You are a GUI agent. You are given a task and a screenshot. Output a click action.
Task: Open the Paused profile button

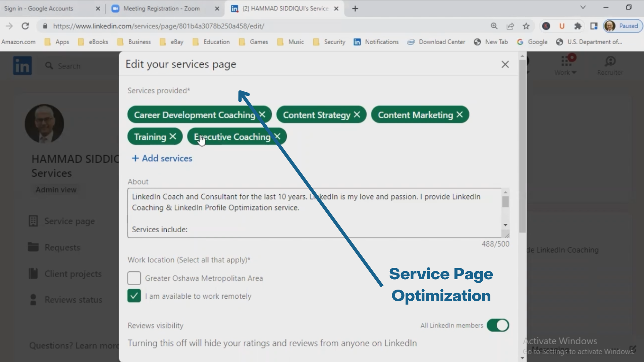[x=623, y=26]
